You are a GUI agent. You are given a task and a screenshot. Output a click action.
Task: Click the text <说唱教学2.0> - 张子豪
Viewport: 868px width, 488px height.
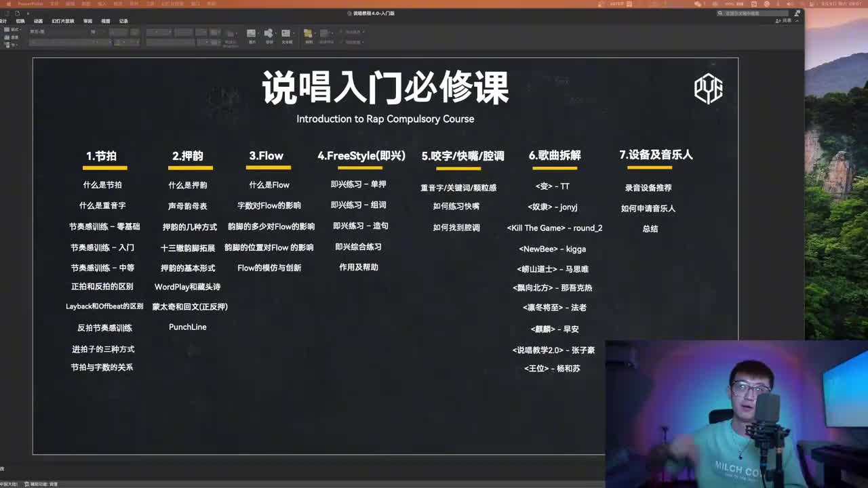[553, 350]
